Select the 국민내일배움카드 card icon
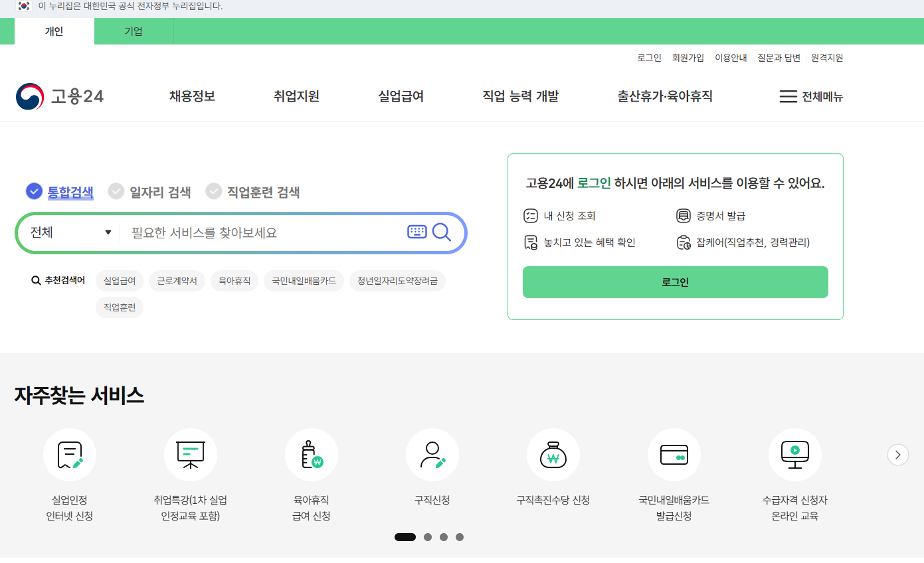924x563 pixels. click(674, 455)
